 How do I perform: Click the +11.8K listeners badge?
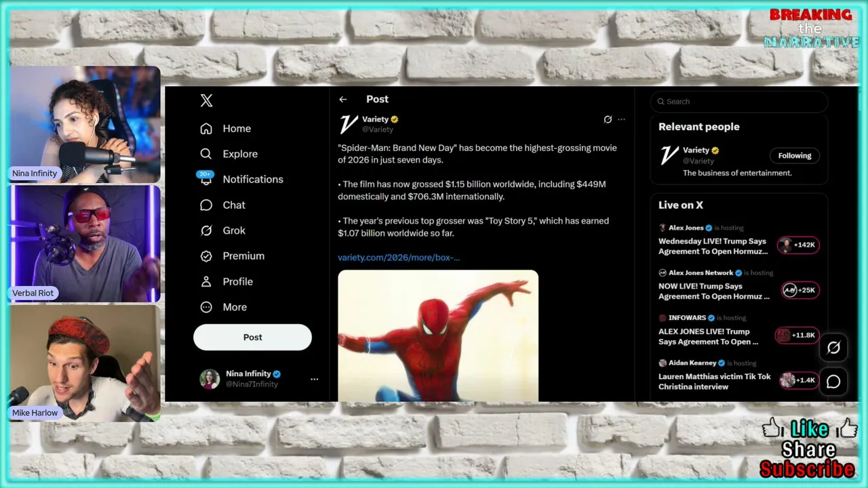[797, 335]
